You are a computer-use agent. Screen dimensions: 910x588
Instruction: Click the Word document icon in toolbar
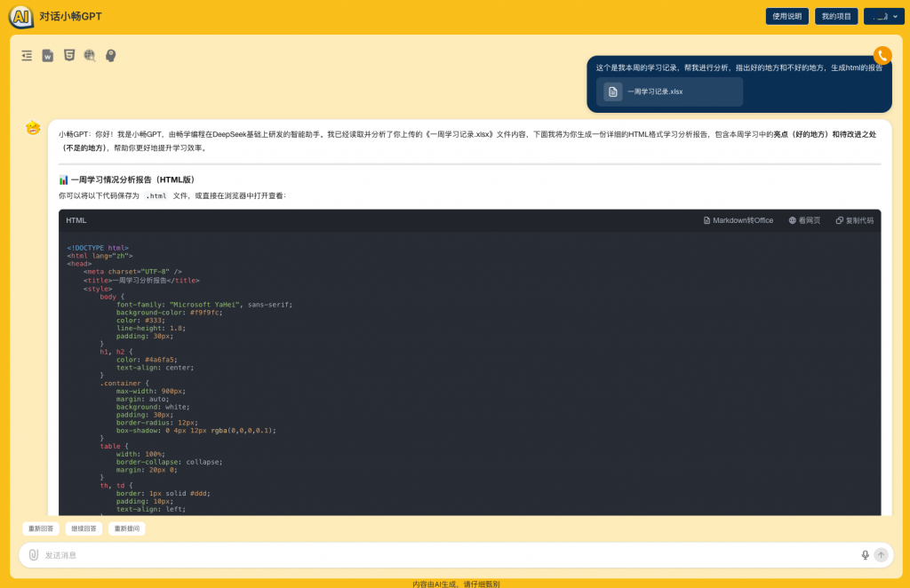(x=48, y=55)
